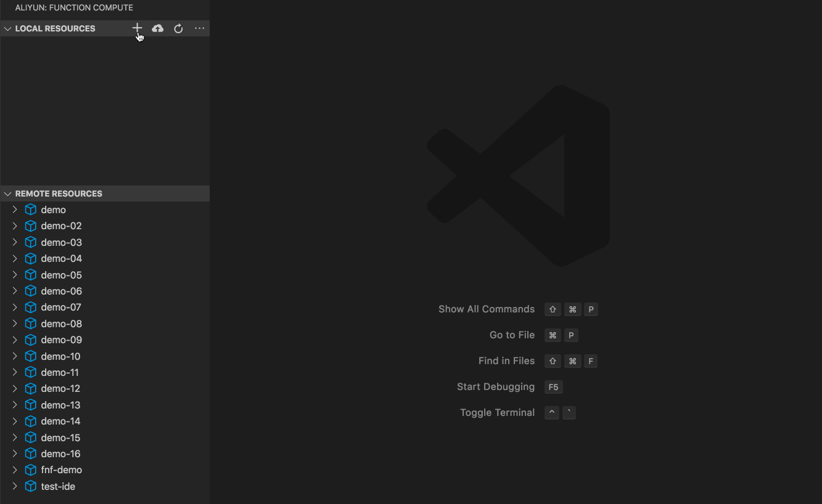Click the Show All Commands shortcut link
The height and width of the screenshot is (504, 822).
487,309
